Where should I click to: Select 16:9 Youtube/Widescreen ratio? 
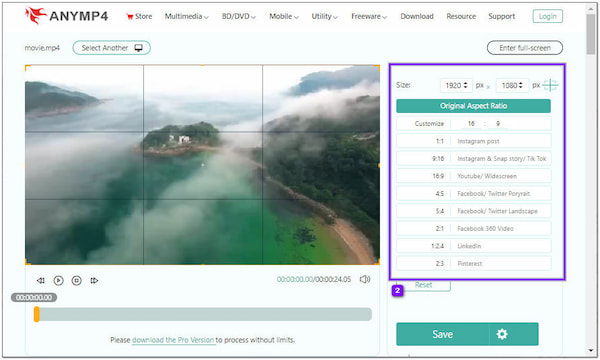point(473,176)
